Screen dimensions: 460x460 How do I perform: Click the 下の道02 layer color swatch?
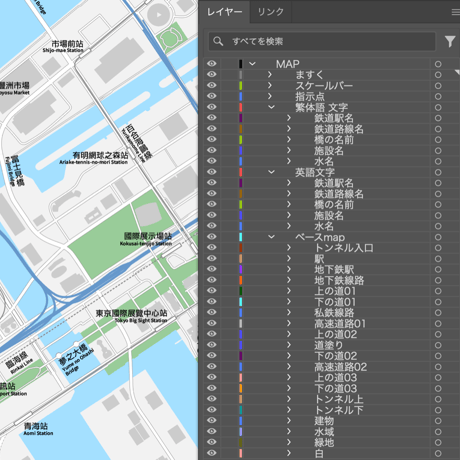(241, 356)
